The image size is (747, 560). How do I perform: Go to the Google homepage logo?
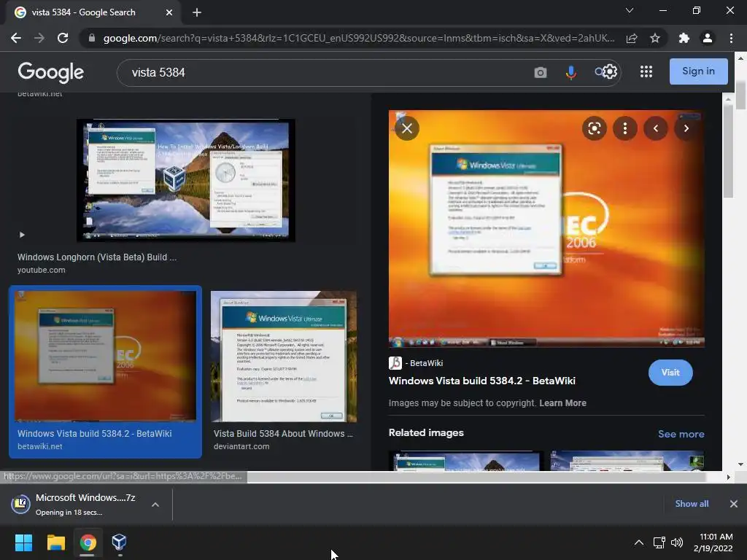coord(51,72)
